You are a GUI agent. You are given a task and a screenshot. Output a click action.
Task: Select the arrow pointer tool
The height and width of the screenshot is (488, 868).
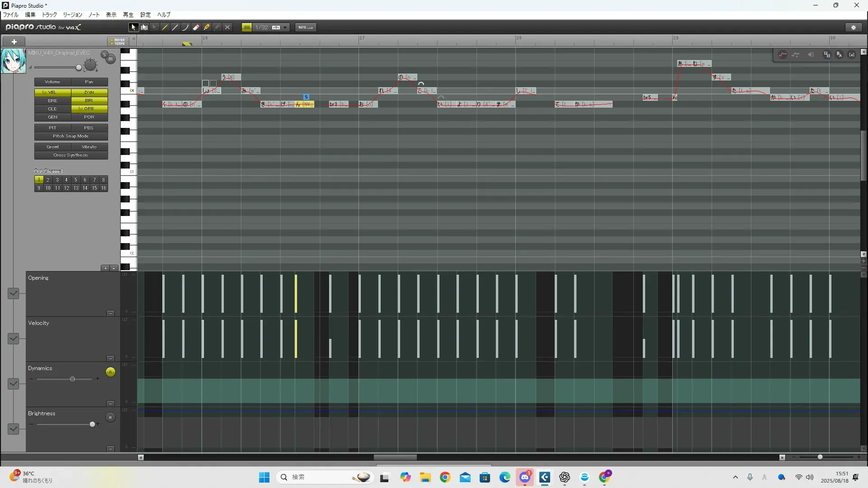pyautogui.click(x=133, y=28)
